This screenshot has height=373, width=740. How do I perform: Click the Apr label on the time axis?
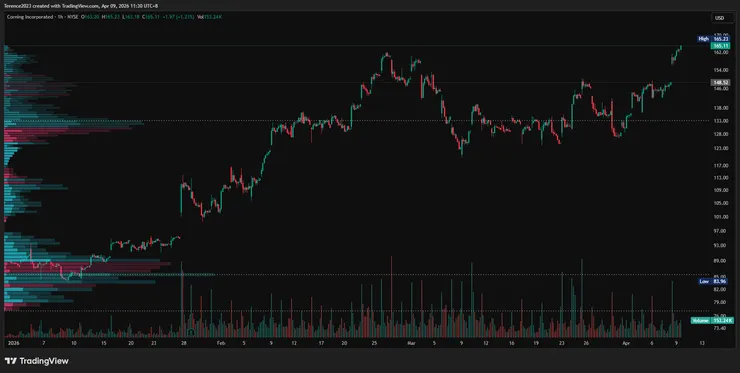click(625, 343)
